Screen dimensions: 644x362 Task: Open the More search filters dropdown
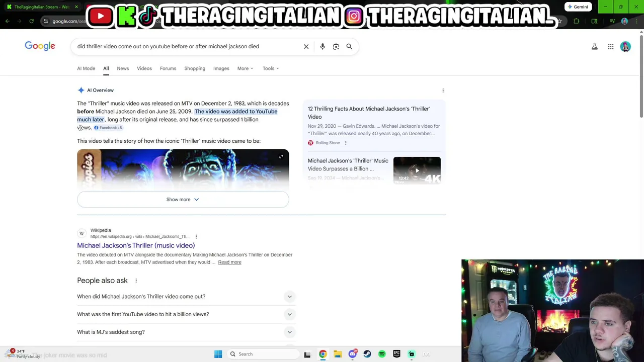(x=245, y=68)
